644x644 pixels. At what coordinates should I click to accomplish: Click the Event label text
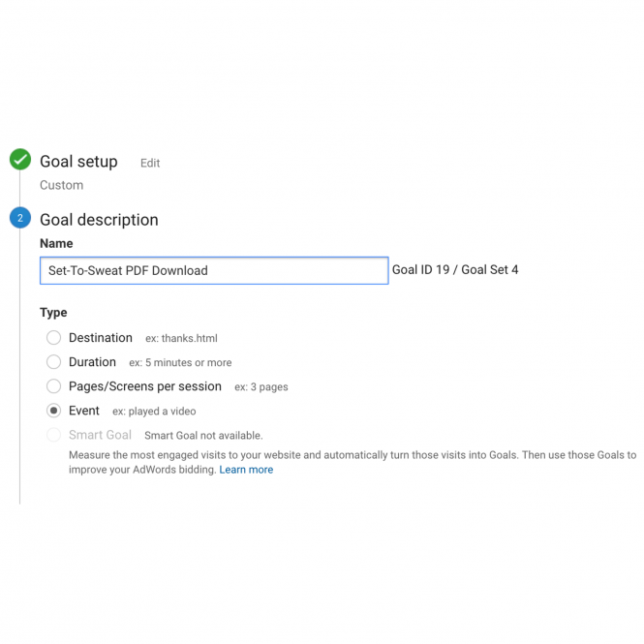(84, 411)
